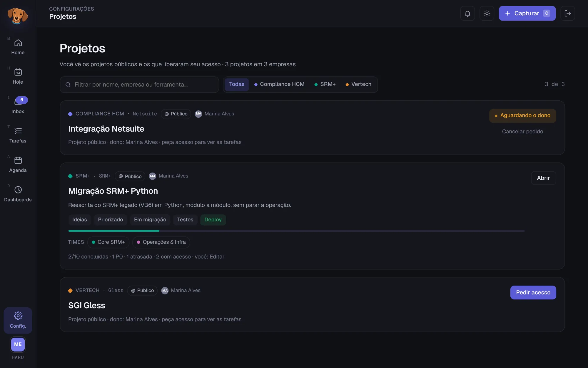Image resolution: width=588 pixels, height=368 pixels.
Task: Open Config. settings in sidebar
Action: click(x=18, y=320)
